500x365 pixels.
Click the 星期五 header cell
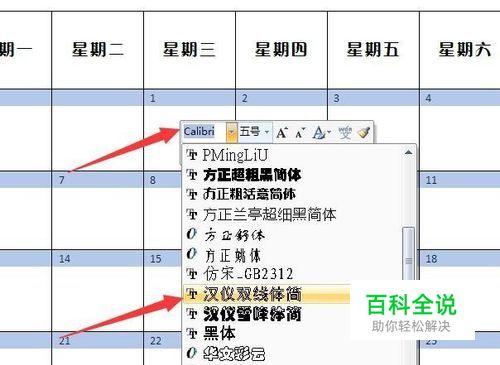(x=373, y=50)
